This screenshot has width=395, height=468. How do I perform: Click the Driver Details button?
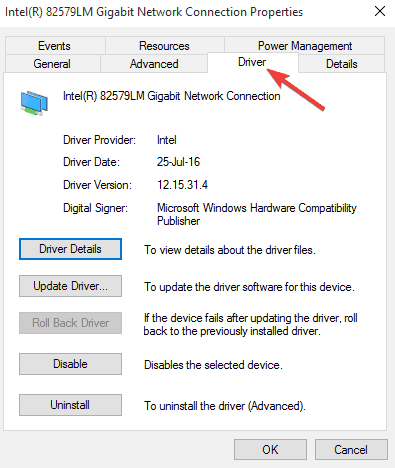click(70, 249)
